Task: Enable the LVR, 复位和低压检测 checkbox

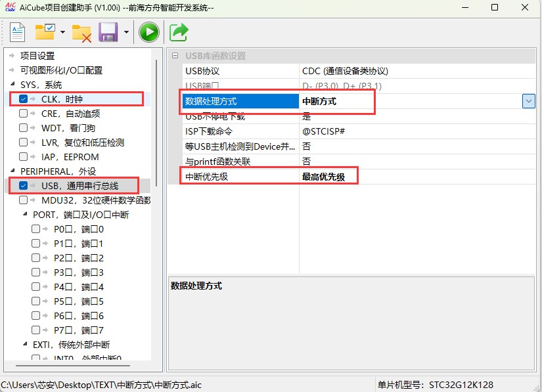Action: click(x=23, y=142)
